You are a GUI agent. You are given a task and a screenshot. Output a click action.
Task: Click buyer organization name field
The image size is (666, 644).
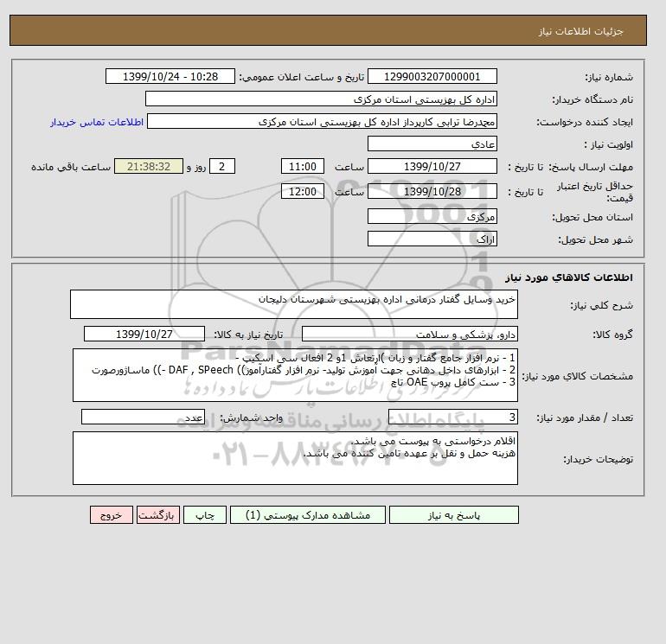tap(321, 99)
